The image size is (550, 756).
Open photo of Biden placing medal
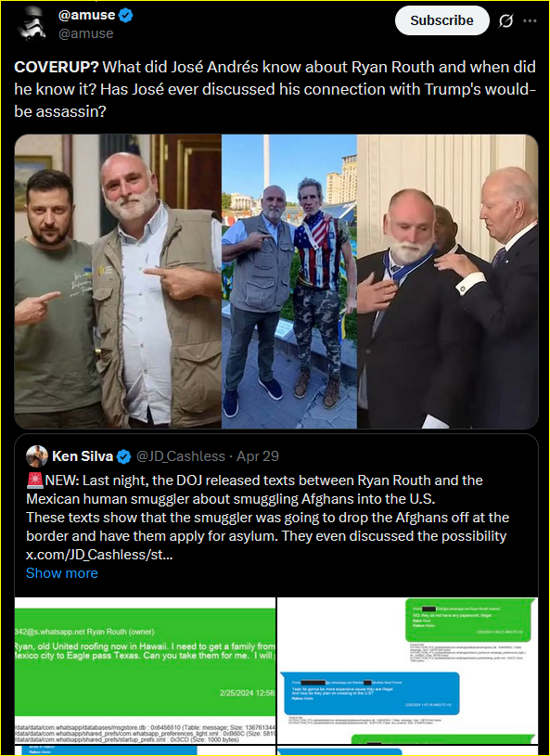[448, 281]
